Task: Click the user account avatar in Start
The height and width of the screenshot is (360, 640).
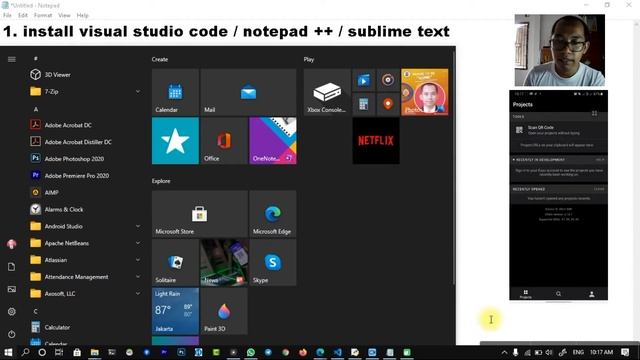Action: pos(11,244)
